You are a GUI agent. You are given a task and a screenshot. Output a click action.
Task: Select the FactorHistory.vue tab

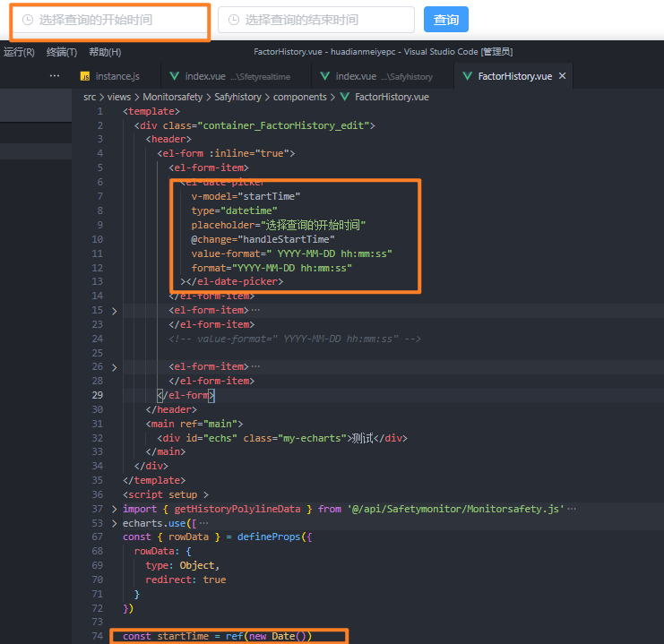coord(514,76)
